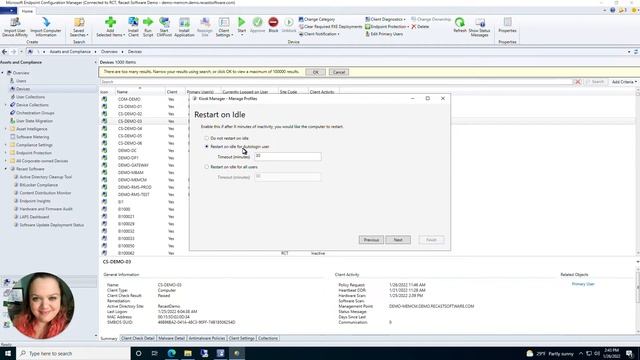The image size is (640, 360).
Task: Click Install Application ribbon icon
Action: click(x=184, y=22)
